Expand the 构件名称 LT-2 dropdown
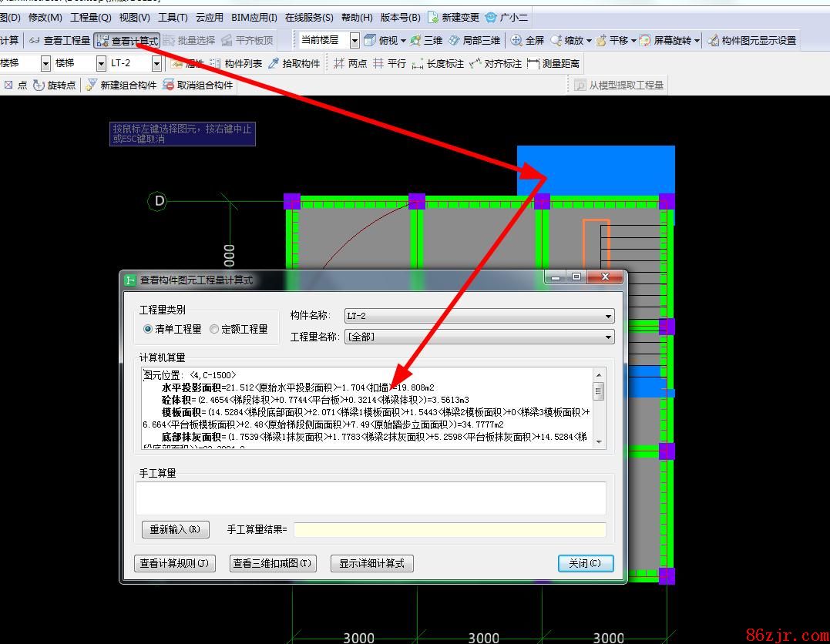The width and height of the screenshot is (830, 644). 609,316
